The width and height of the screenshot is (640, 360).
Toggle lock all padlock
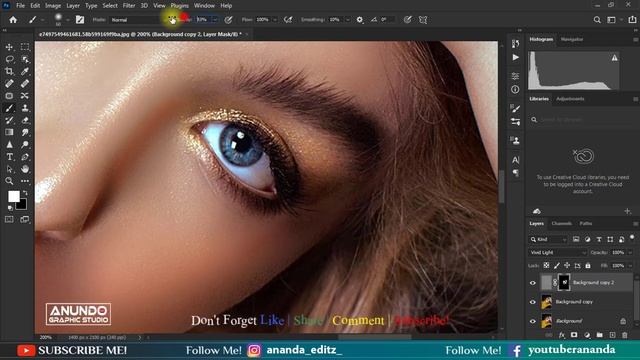click(x=588, y=265)
